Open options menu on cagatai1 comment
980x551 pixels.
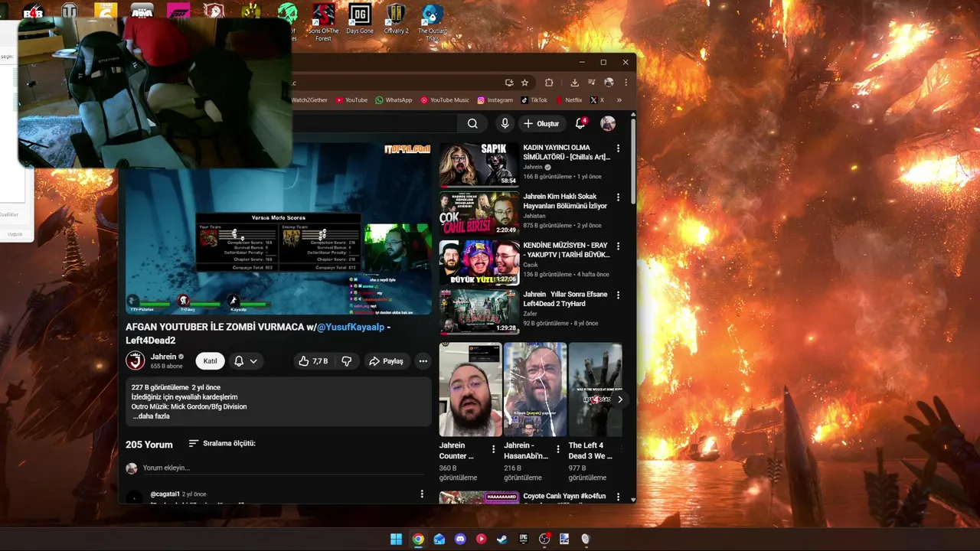coord(422,494)
